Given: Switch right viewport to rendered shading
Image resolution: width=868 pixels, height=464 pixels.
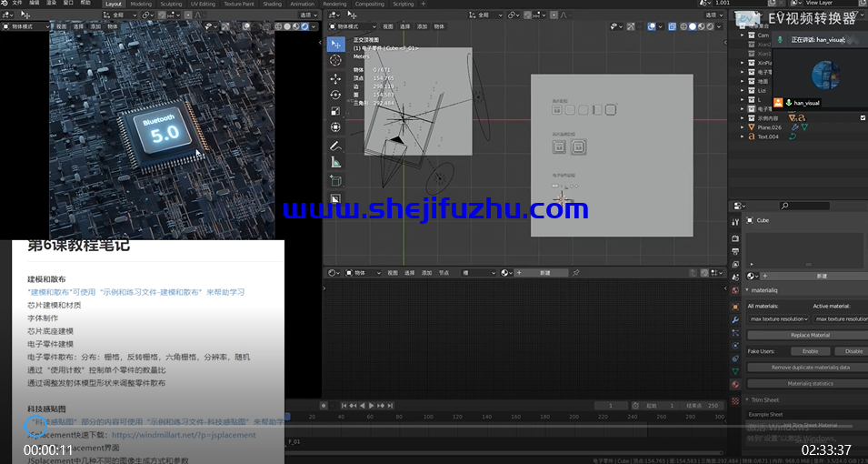Looking at the screenshot, I should click(x=709, y=26).
